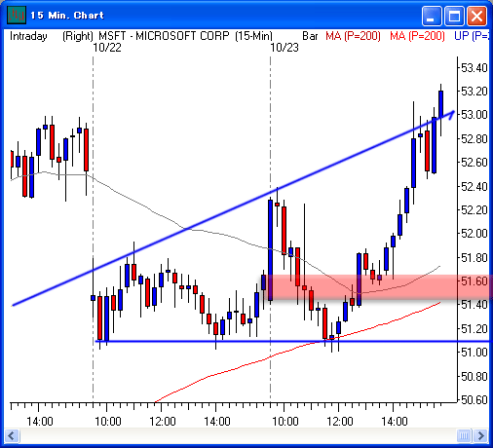Click the blue 'UP (P=' indicator label

472,36
